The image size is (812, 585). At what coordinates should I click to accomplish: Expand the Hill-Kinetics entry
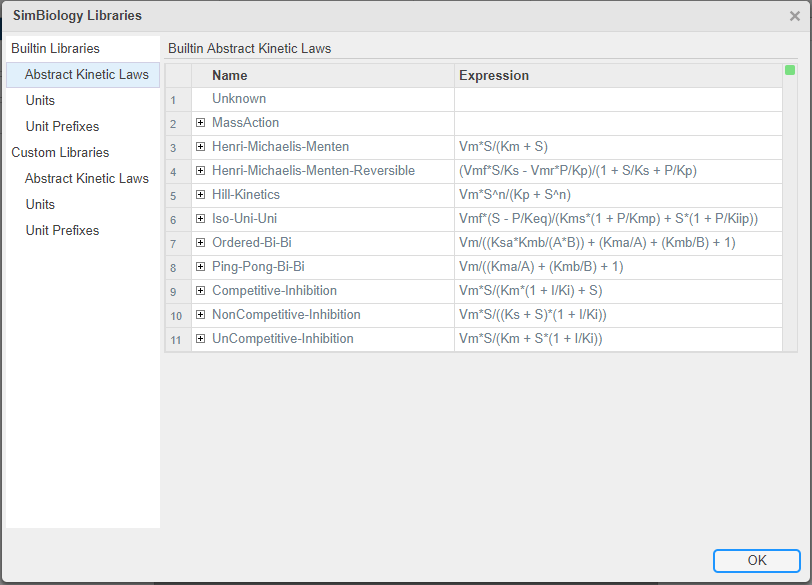pyautogui.click(x=201, y=195)
